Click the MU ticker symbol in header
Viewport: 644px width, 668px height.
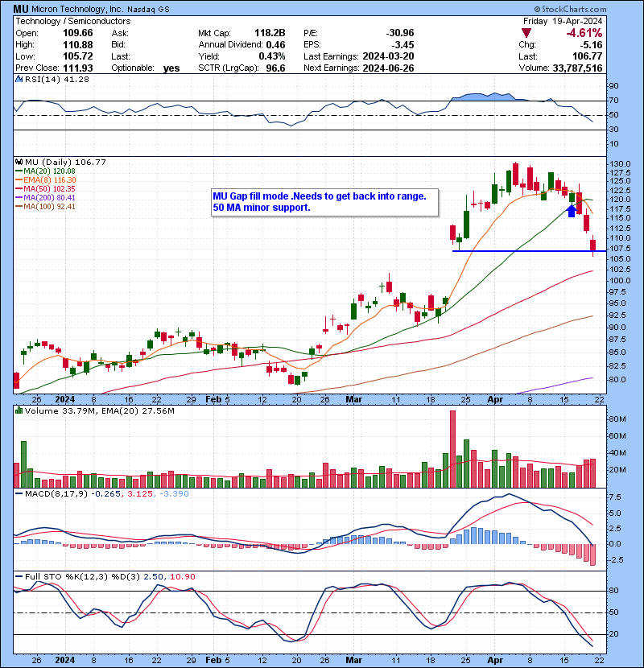[21, 9]
